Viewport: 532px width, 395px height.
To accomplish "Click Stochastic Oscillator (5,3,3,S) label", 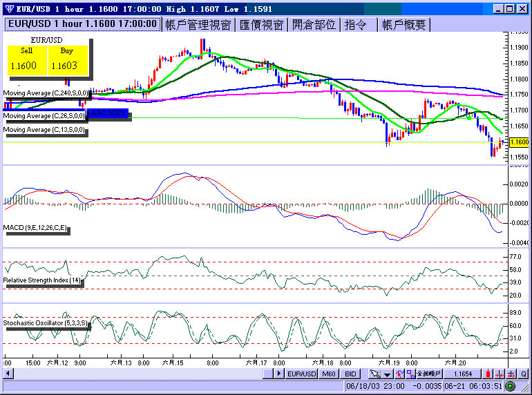I will pos(46,322).
